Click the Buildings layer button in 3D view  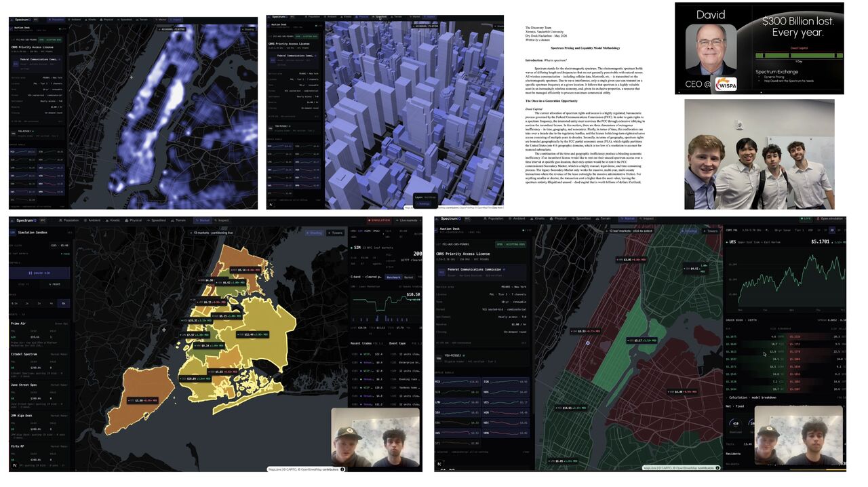click(x=424, y=204)
